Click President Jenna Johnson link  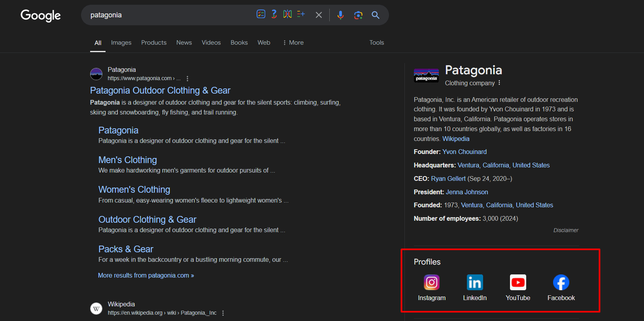click(x=467, y=192)
